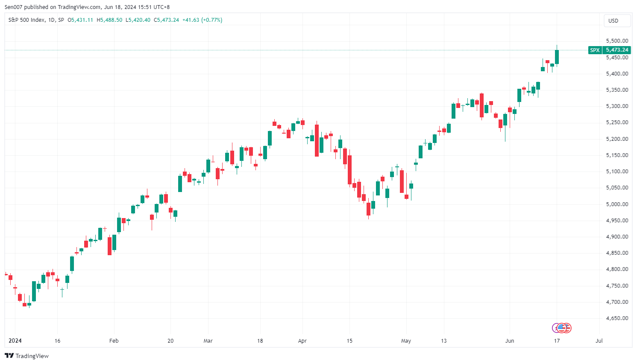
Task: Click the +41.63 (+0.77%) change value
Action: coord(202,20)
